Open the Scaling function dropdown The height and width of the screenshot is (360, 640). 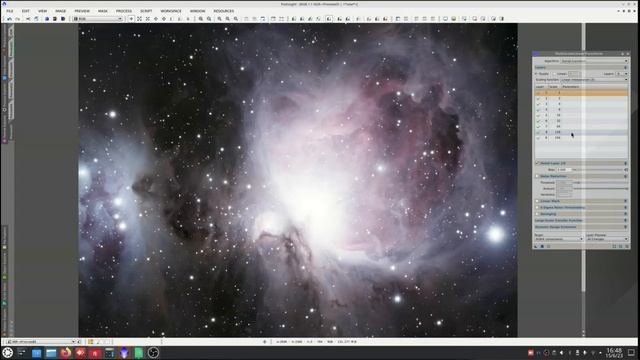(x=594, y=80)
